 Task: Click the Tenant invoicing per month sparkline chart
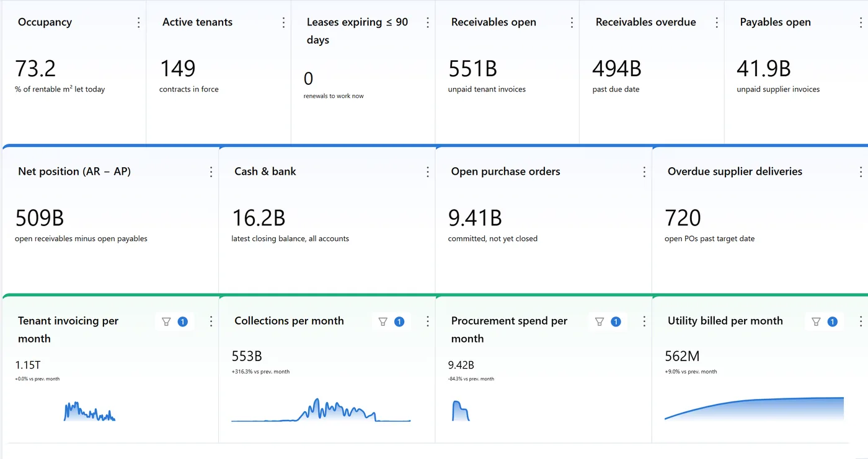[90, 411]
